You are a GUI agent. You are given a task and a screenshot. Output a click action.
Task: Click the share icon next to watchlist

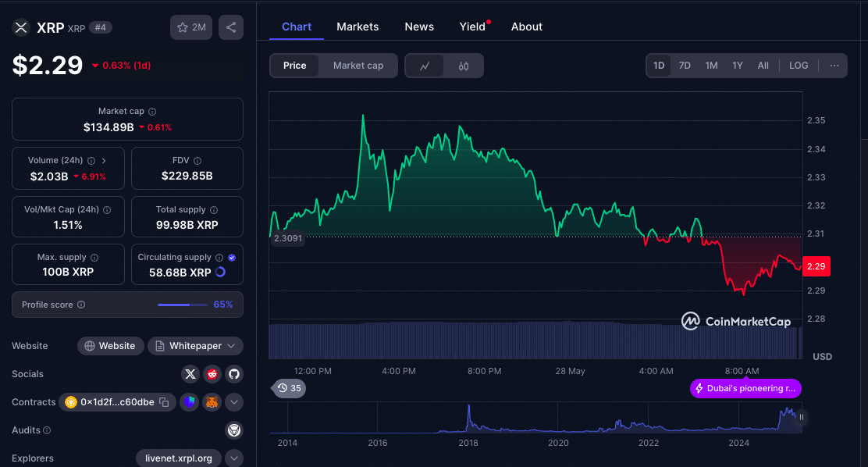(x=230, y=27)
